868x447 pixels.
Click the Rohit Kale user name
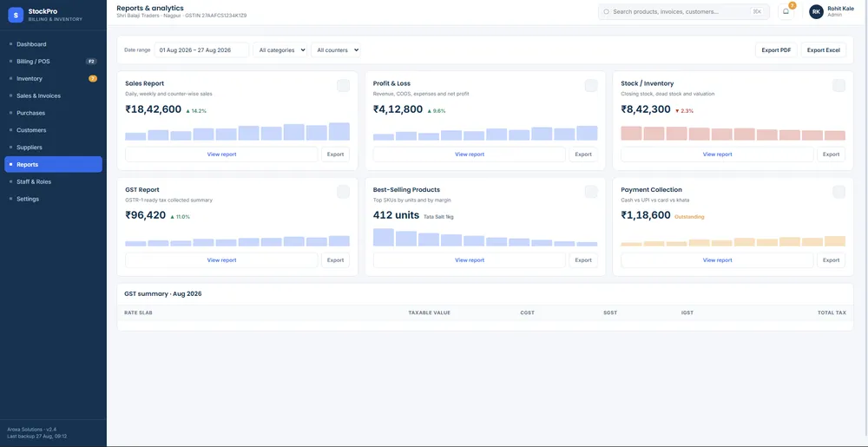[x=840, y=9]
